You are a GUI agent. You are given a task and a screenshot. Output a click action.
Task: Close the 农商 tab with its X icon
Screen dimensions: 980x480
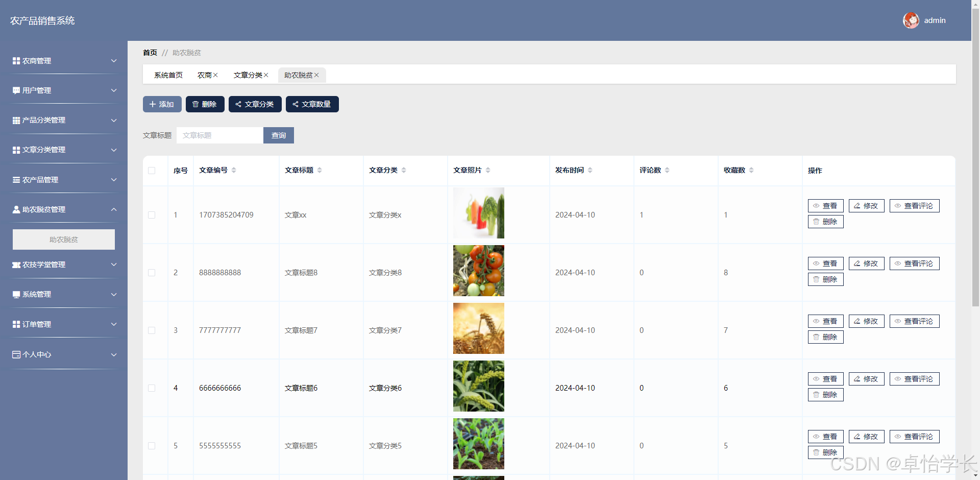(x=215, y=75)
